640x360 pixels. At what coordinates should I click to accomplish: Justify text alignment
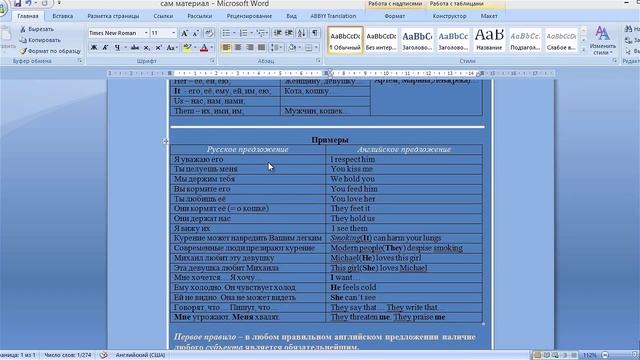pos(261,48)
